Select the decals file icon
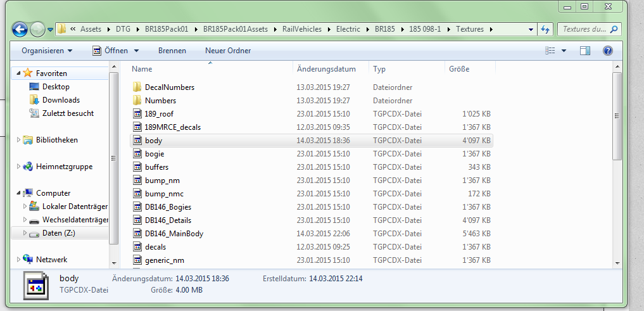The image size is (644, 311). point(137,247)
